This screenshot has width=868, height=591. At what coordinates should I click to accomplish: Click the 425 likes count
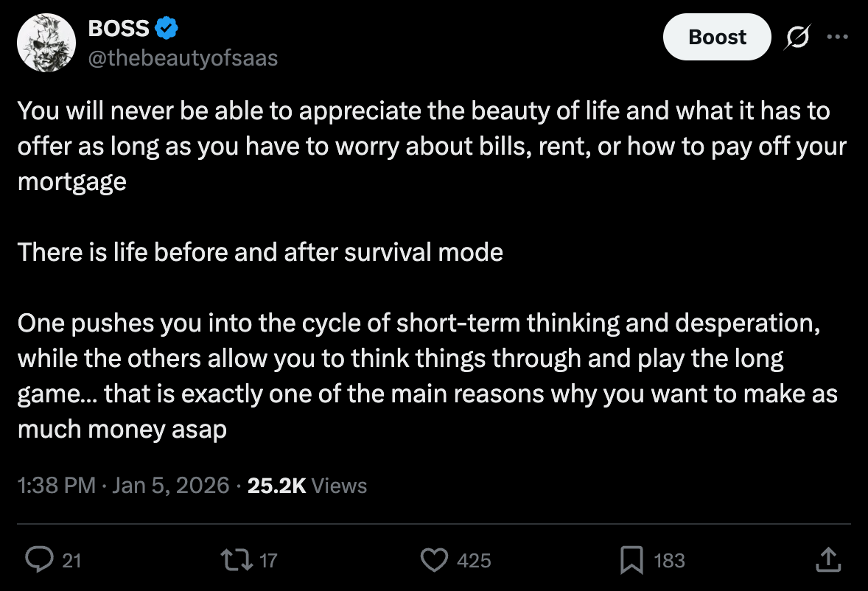pos(474,561)
